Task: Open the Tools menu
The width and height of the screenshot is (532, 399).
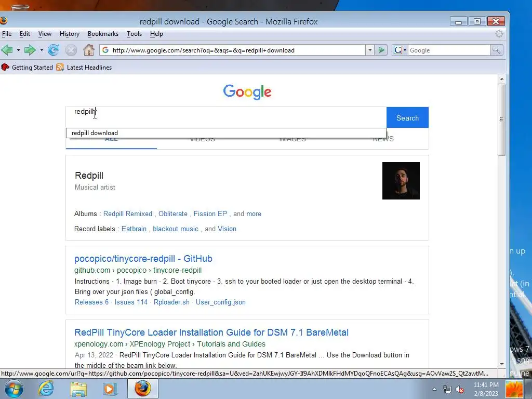Action: 135,34
